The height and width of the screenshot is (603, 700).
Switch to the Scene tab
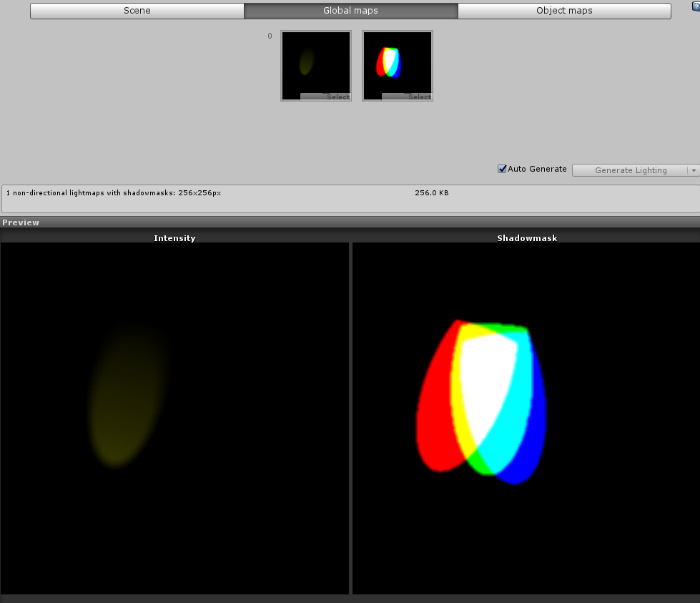click(x=137, y=11)
